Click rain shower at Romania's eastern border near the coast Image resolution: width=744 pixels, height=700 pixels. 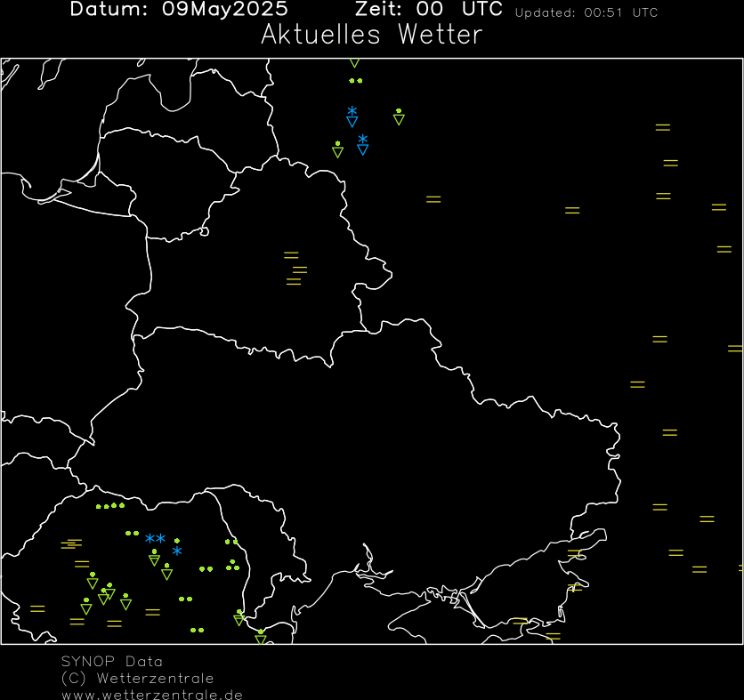(x=239, y=617)
